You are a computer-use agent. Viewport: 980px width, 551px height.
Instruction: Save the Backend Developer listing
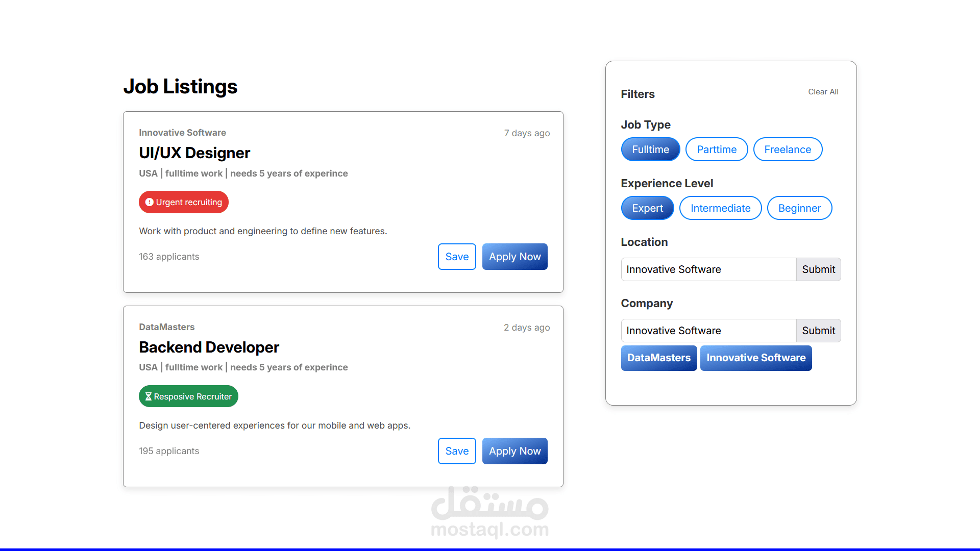point(456,451)
